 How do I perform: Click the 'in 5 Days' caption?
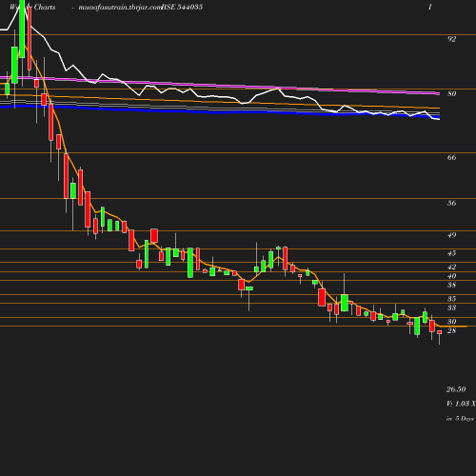tap(460, 419)
